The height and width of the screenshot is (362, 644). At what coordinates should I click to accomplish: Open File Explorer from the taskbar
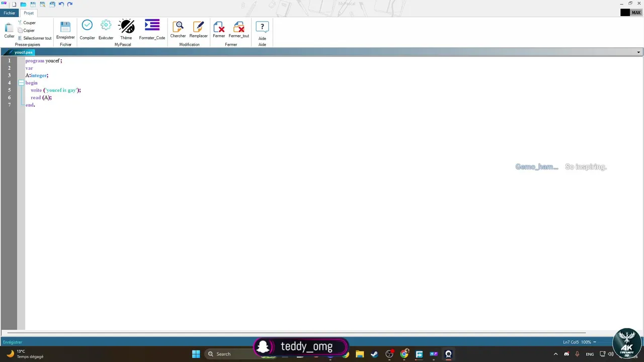pos(360,354)
